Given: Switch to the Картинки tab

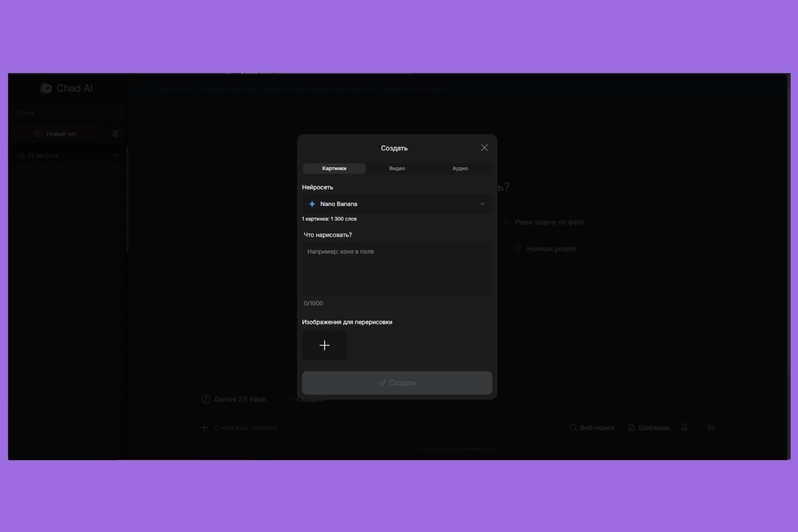Looking at the screenshot, I should coord(334,168).
